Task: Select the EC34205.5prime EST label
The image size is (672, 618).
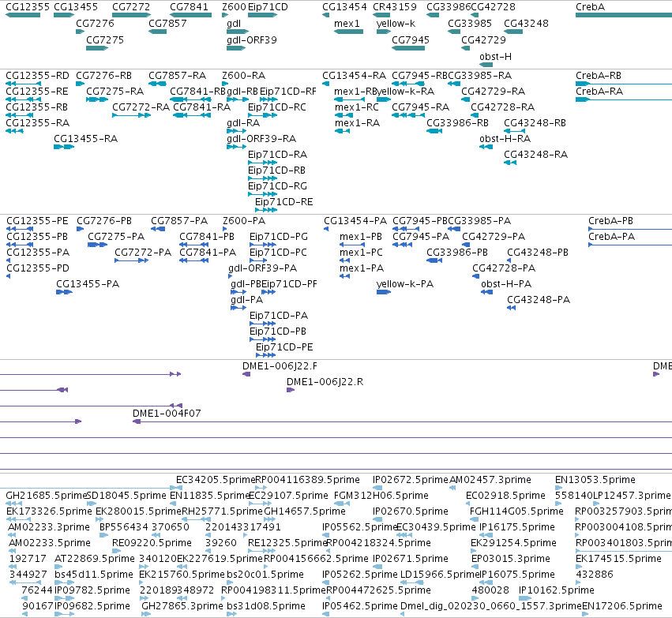Action: (216, 480)
